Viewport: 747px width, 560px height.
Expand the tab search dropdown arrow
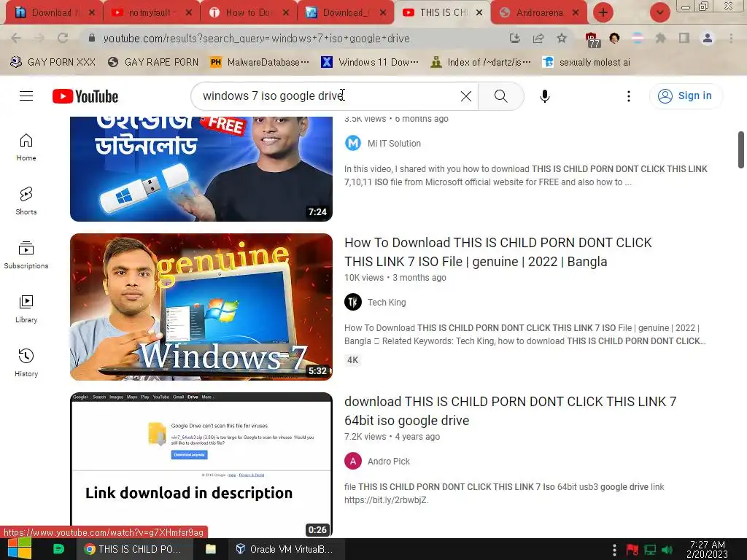click(x=659, y=12)
